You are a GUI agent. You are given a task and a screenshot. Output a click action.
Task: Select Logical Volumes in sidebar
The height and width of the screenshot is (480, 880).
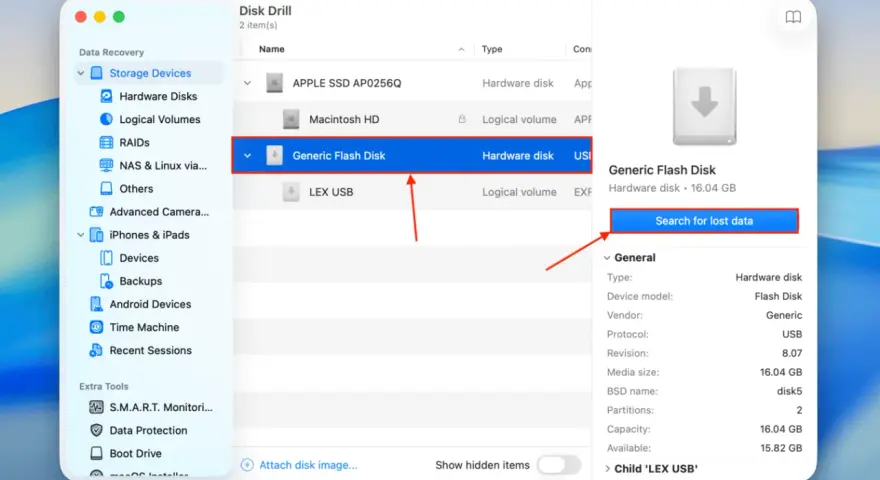pos(160,119)
